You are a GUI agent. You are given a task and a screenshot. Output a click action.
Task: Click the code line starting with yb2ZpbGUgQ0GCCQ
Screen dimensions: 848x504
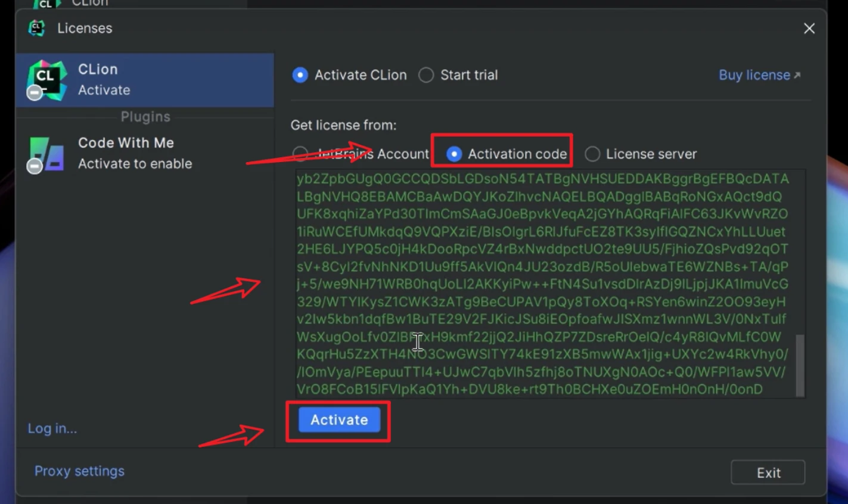543,179
